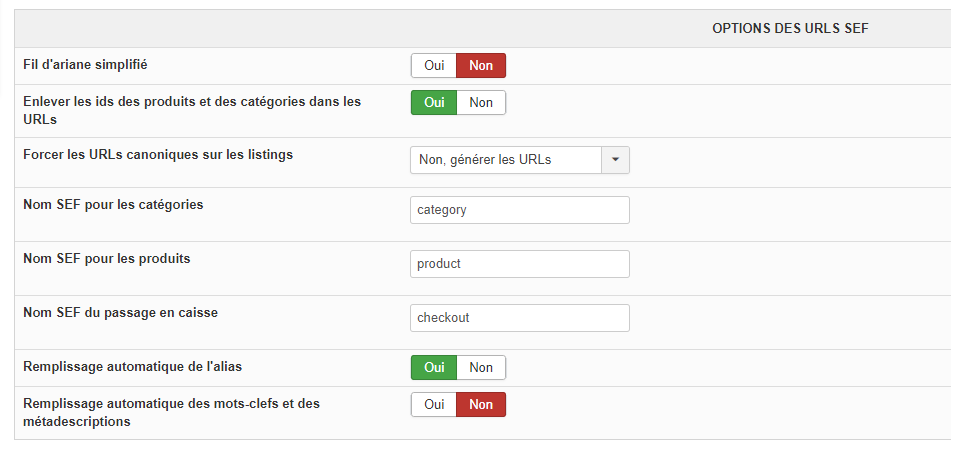Click the 'Forcer les URLs canoniques' label
Screen dimensions: 958x450
pos(158,155)
